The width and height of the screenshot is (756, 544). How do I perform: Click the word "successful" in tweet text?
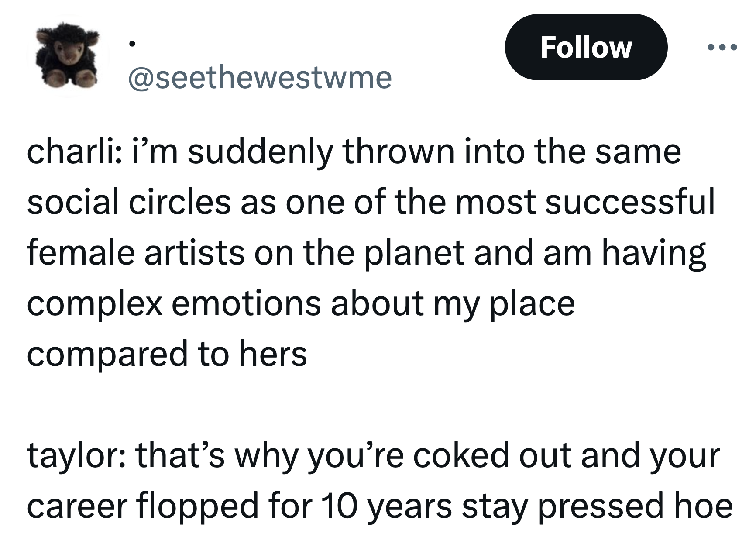[630, 202]
